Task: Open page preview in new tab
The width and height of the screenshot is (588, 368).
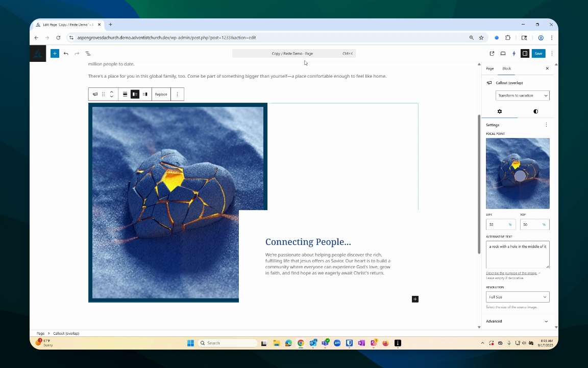Action: (x=492, y=54)
